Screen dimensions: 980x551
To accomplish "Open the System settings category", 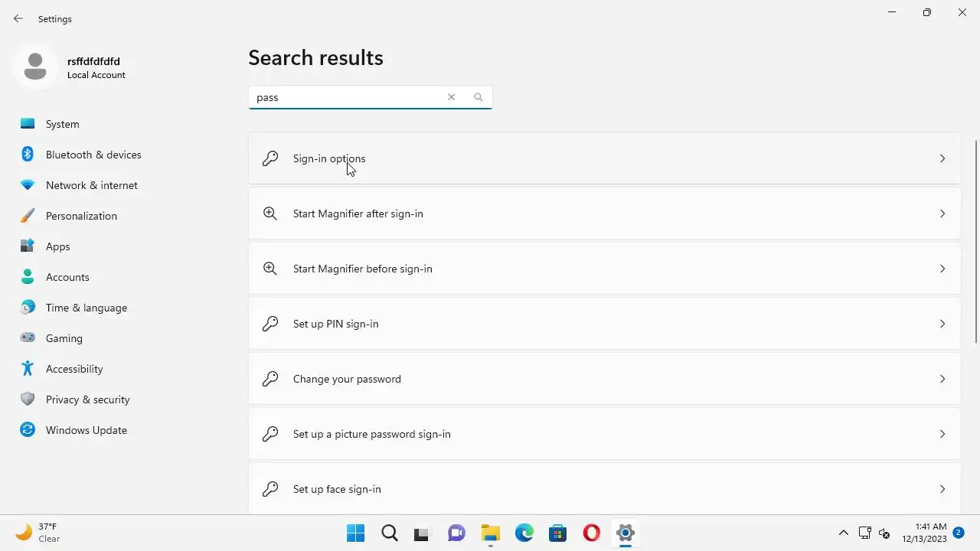I will 63,124.
